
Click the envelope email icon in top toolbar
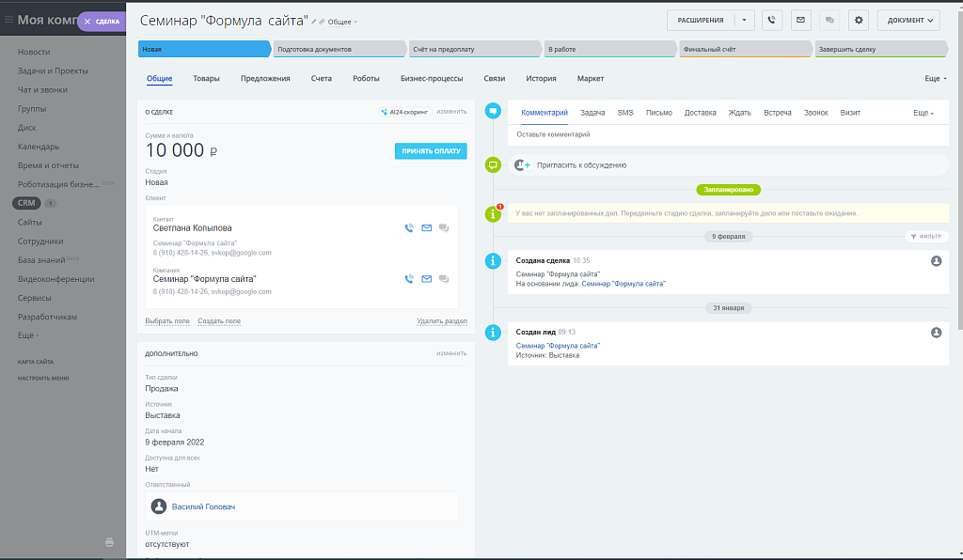(x=800, y=20)
